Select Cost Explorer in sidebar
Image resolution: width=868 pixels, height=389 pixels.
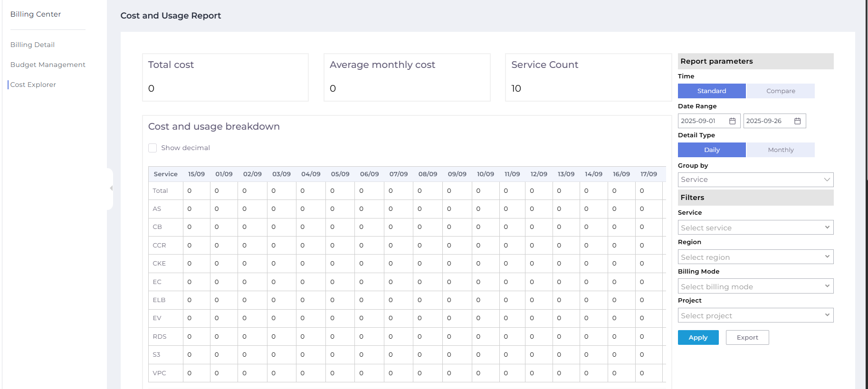click(33, 85)
